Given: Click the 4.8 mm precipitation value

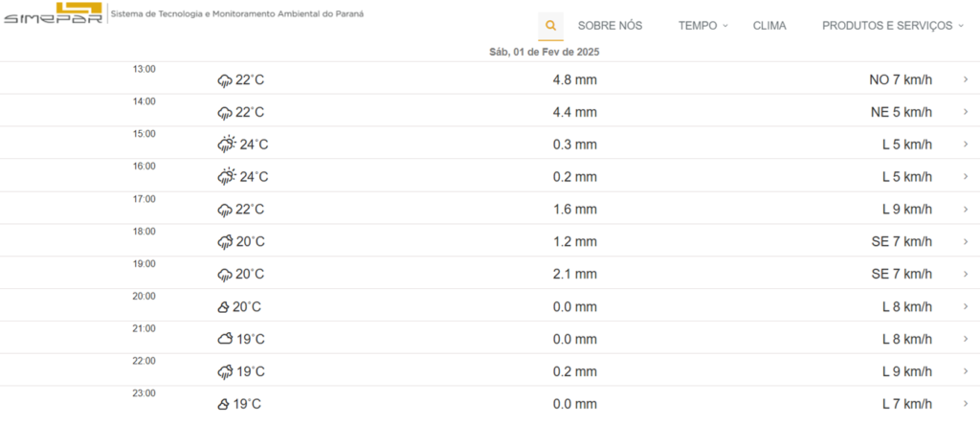Looking at the screenshot, I should [575, 80].
